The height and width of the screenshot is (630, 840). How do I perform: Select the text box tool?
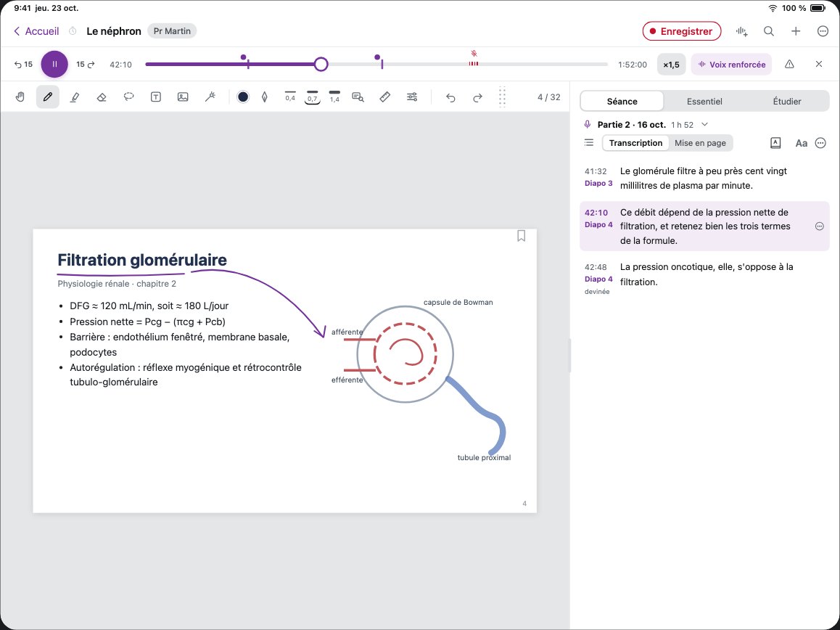point(156,97)
